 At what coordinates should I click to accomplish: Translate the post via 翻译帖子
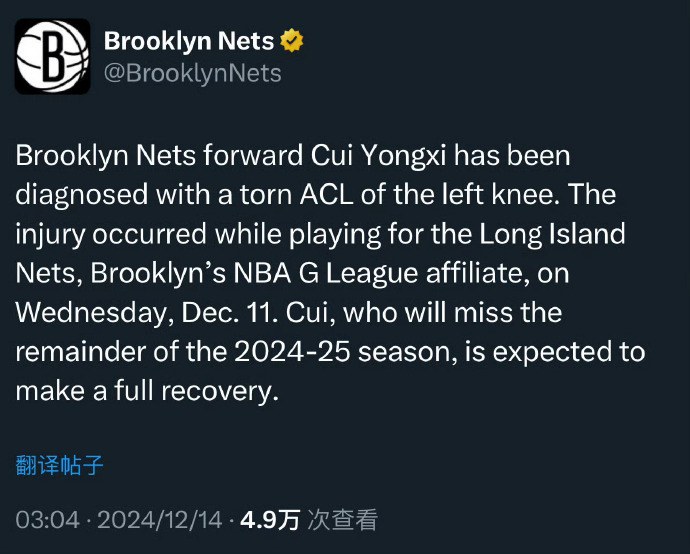pyautogui.click(x=59, y=465)
